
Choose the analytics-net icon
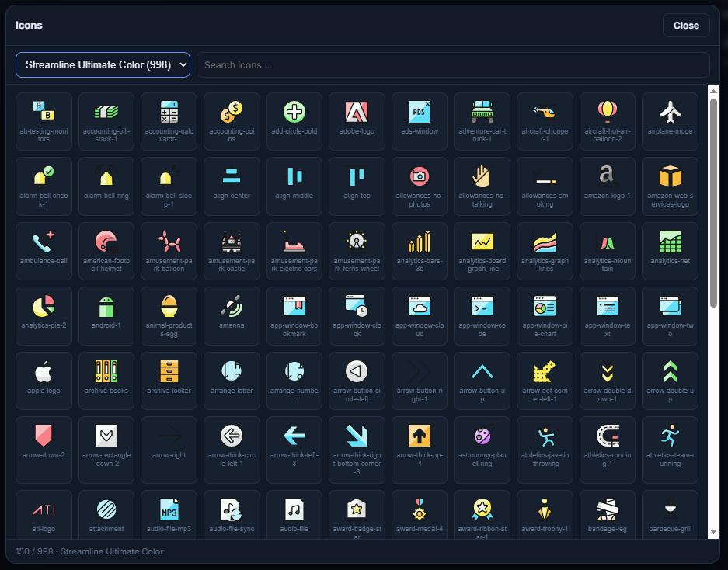[670, 251]
